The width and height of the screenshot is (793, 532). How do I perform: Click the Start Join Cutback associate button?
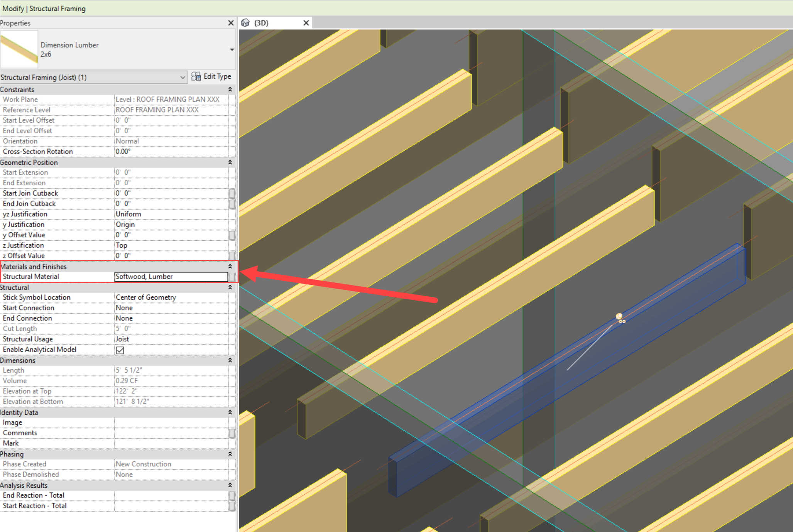(232, 193)
